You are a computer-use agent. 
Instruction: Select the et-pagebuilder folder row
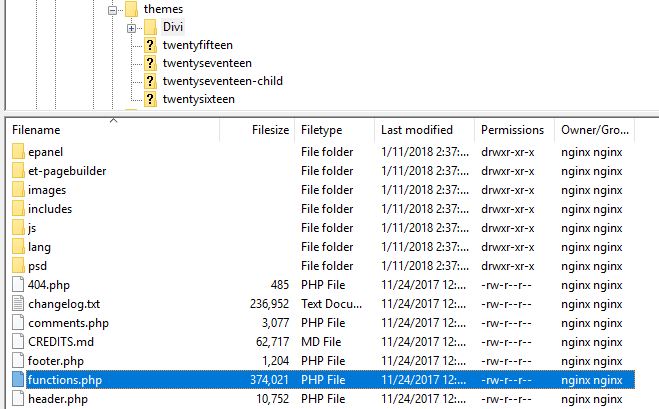(x=67, y=171)
